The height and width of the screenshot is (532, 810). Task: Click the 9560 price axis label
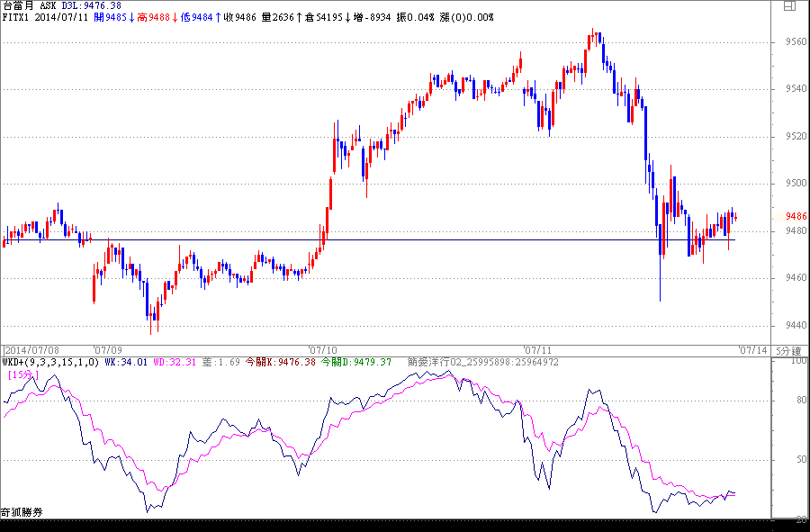point(794,42)
